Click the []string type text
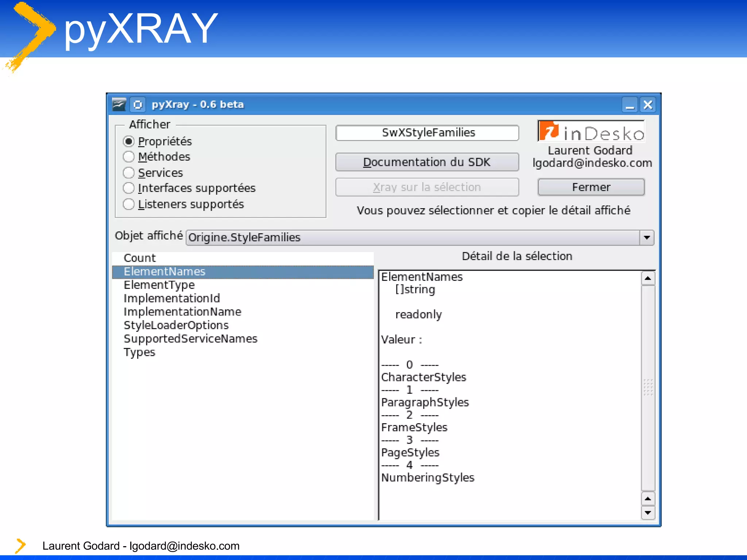The image size is (747, 560). tap(415, 289)
